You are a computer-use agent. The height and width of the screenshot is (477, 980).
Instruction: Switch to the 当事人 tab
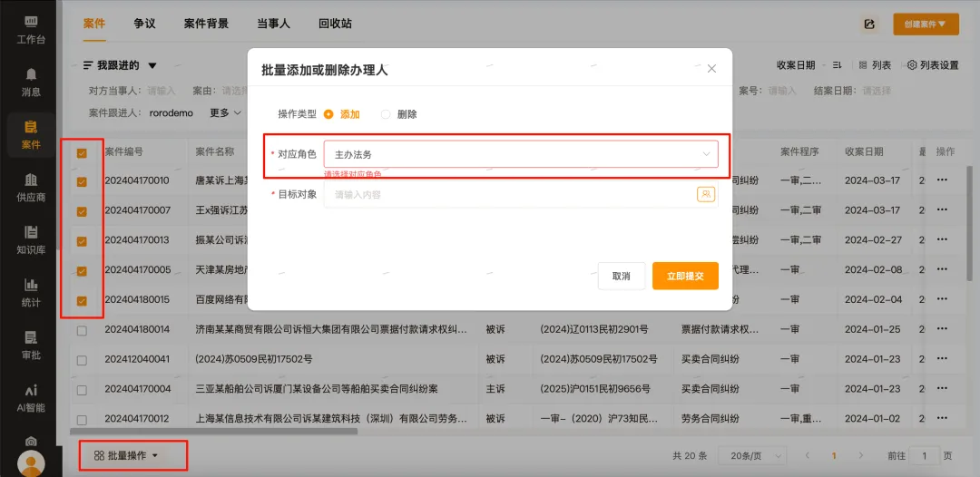point(273,24)
